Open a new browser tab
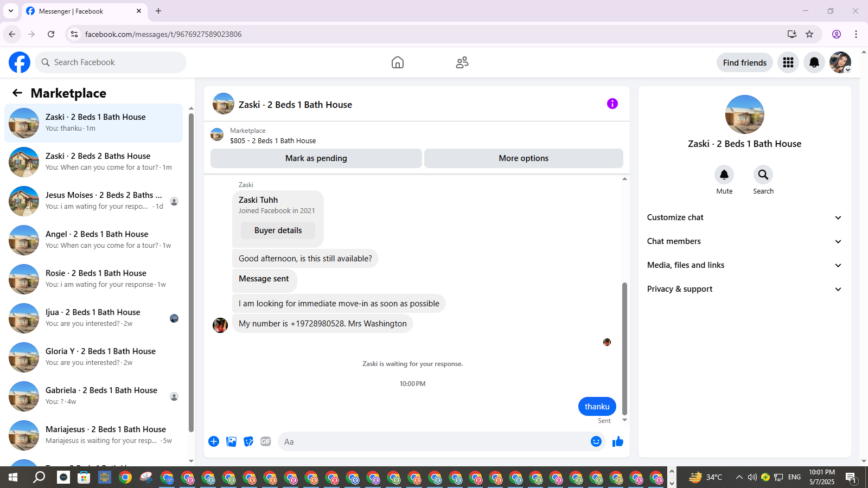Screen dimensions: 868x488 [158, 11]
